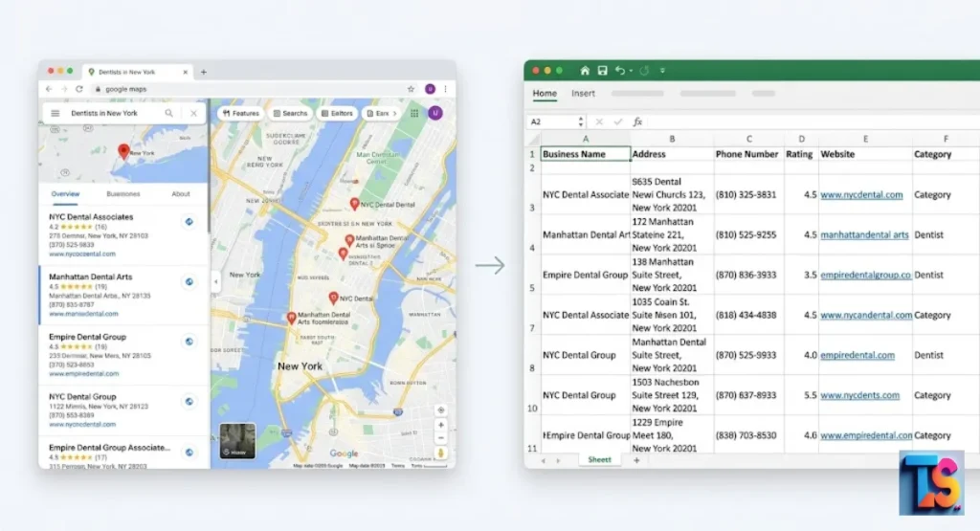Switch to the About tab

(x=181, y=194)
